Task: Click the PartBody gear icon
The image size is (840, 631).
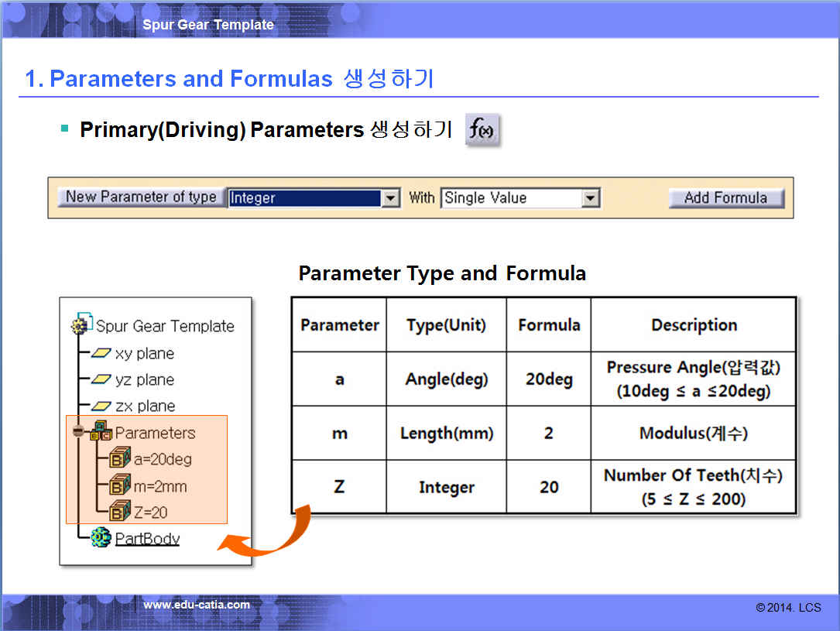Action: (x=101, y=537)
